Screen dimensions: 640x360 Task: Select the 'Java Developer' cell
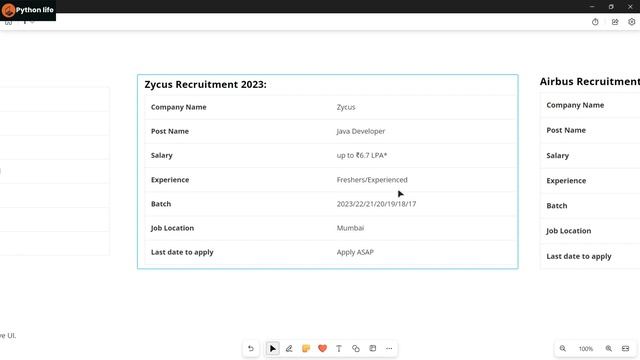point(361,131)
